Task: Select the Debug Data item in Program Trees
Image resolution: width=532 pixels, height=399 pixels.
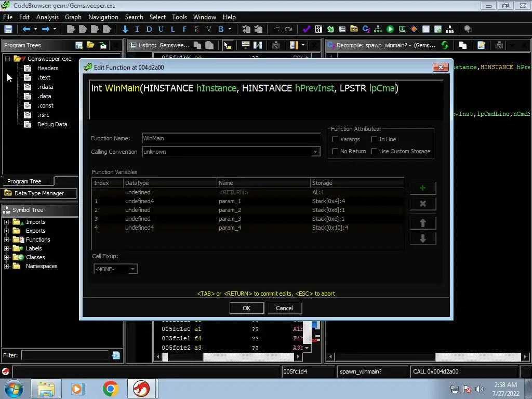Action: click(52, 124)
